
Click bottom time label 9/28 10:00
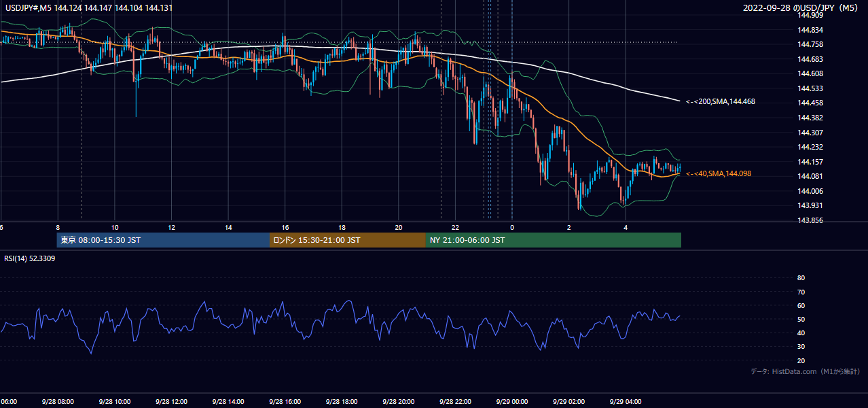(114, 402)
